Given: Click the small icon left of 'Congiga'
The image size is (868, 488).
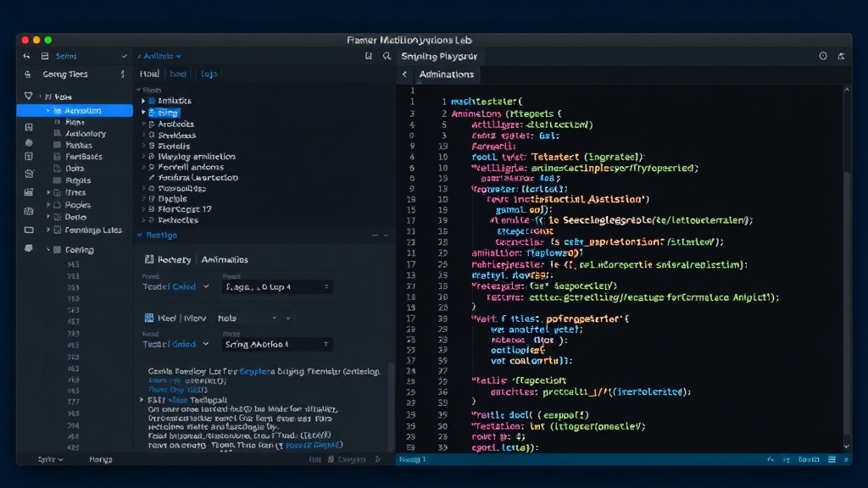Looking at the screenshot, I should [x=331, y=459].
